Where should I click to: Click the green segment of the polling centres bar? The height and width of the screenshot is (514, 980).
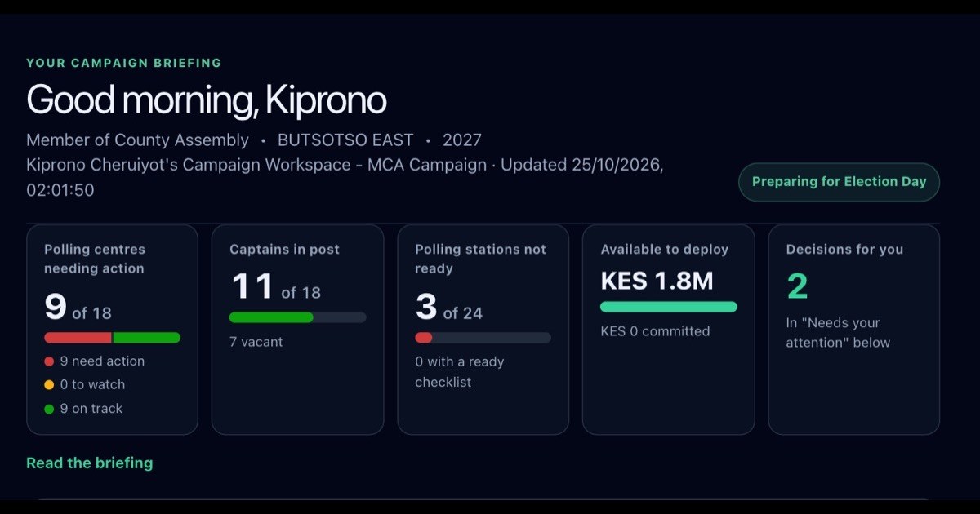(147, 338)
